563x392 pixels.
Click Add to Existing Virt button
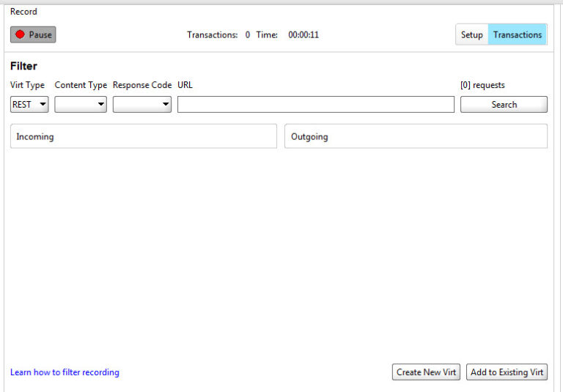pyautogui.click(x=507, y=372)
